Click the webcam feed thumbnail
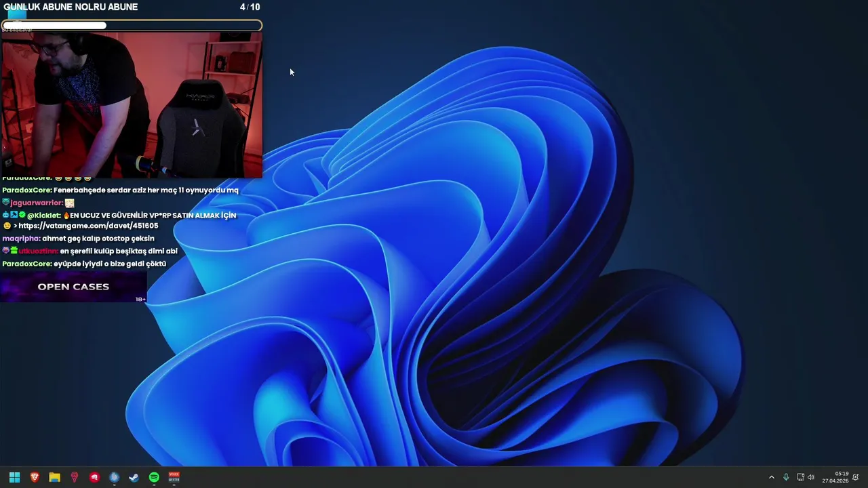 coord(132,105)
